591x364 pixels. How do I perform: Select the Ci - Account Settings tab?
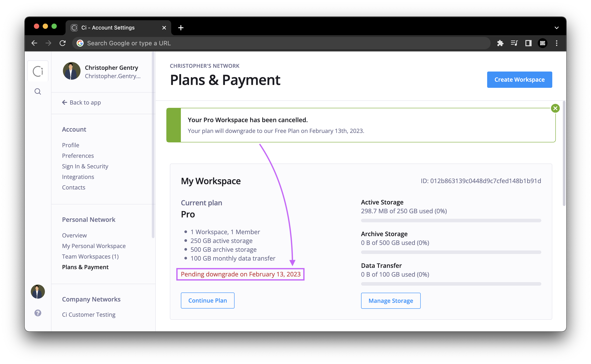pos(118,28)
